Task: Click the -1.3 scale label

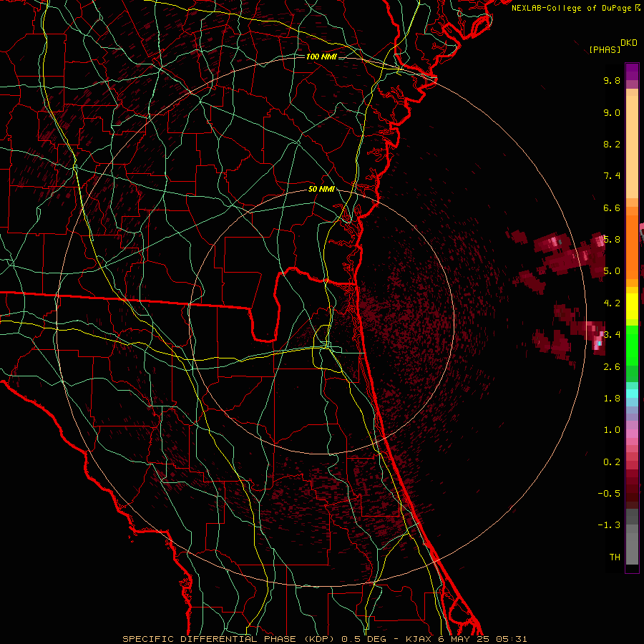Action: 609,525
